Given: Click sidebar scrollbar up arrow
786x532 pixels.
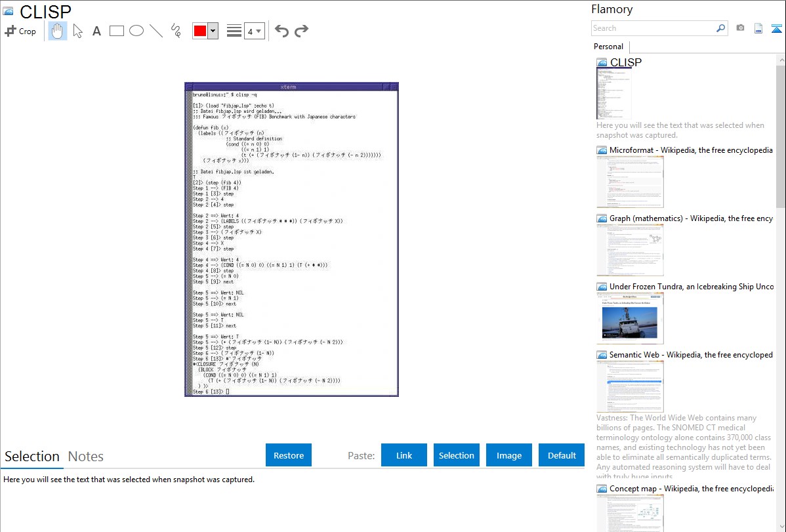Looking at the screenshot, I should click(781, 60).
